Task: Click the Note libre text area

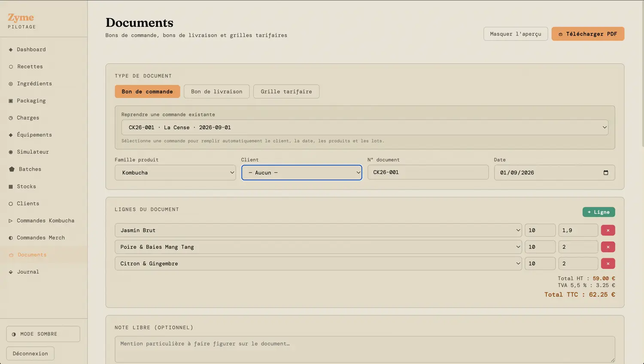Action: [x=365, y=349]
